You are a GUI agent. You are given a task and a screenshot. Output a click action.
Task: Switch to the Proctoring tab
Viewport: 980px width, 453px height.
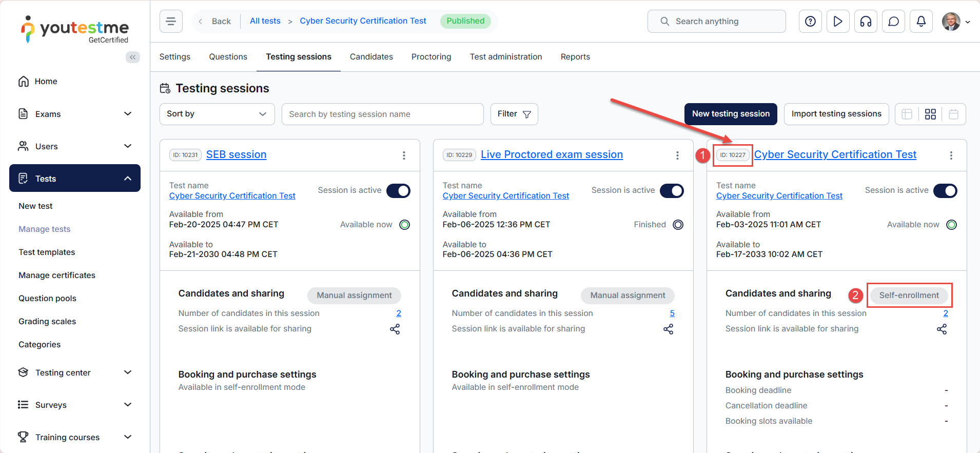[x=431, y=57]
